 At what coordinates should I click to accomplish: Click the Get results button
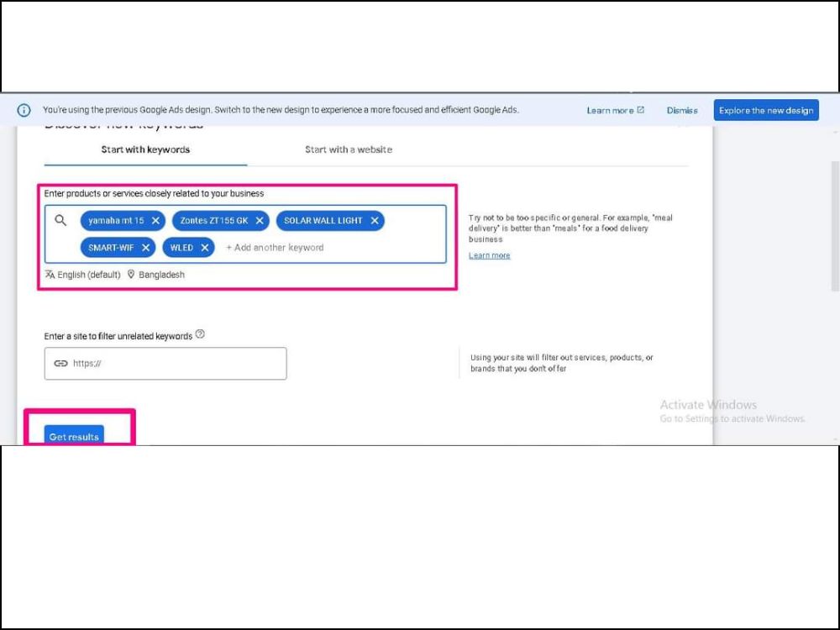point(74,436)
